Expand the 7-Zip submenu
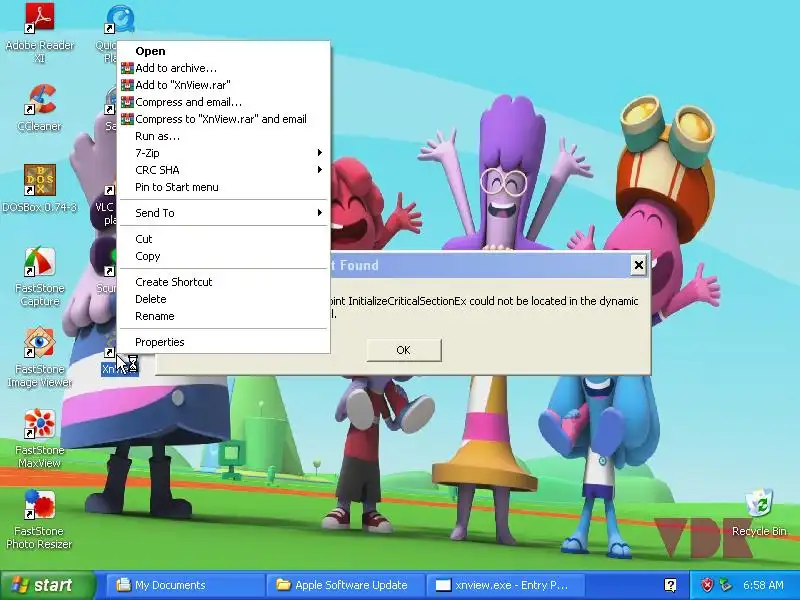800x600 pixels. pos(223,153)
